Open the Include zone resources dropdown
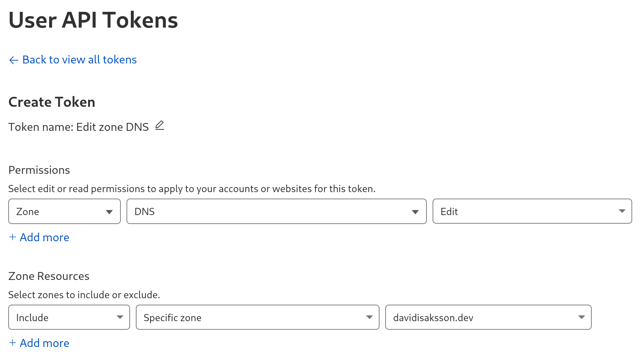This screenshot has width=644, height=362. coord(69,317)
